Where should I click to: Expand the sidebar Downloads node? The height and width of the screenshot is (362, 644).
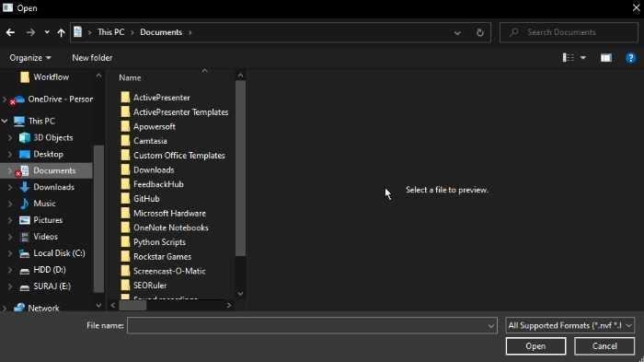tap(10, 187)
